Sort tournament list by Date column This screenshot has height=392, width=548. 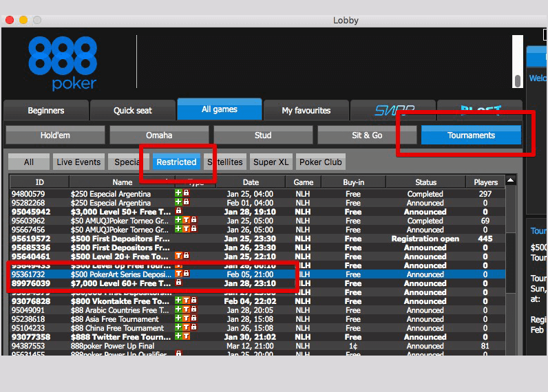pyautogui.click(x=251, y=182)
